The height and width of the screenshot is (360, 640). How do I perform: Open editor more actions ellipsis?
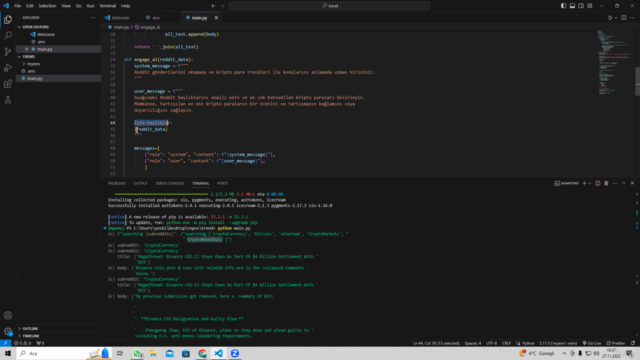pos(632,18)
